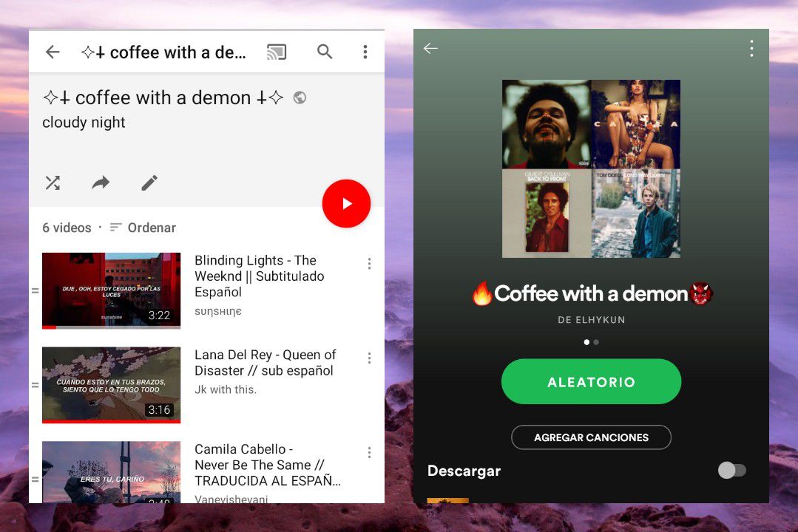
Task: Select title 'Camila Cabello - Never Be The Same'
Action: (x=267, y=465)
